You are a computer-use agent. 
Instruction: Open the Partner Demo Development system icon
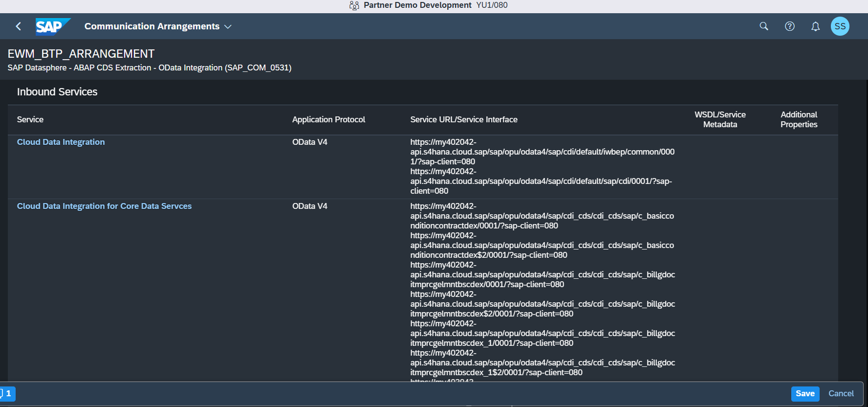(354, 5)
